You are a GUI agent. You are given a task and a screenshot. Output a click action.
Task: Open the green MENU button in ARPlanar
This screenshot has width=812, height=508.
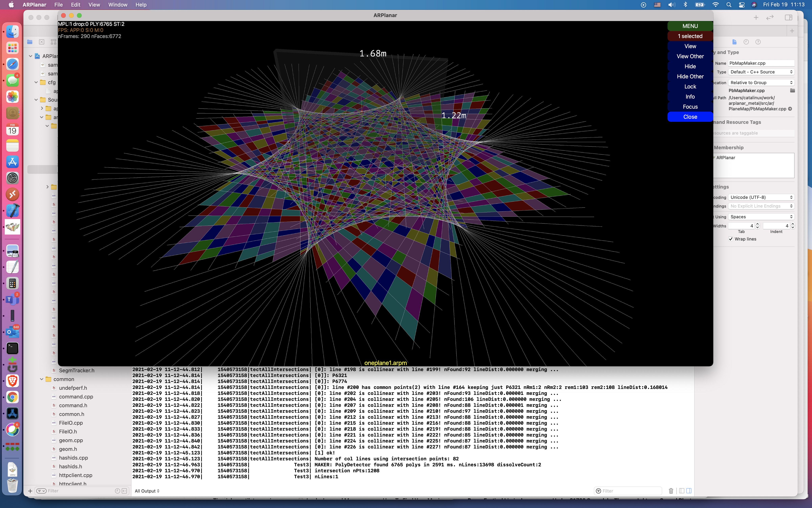tap(690, 26)
